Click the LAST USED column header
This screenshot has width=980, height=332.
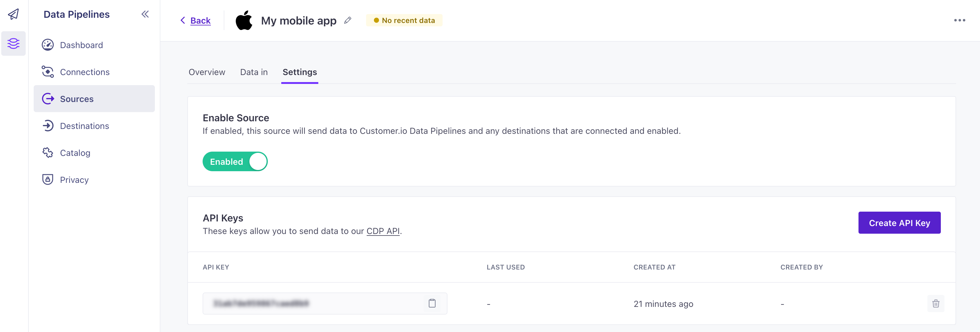click(x=506, y=267)
